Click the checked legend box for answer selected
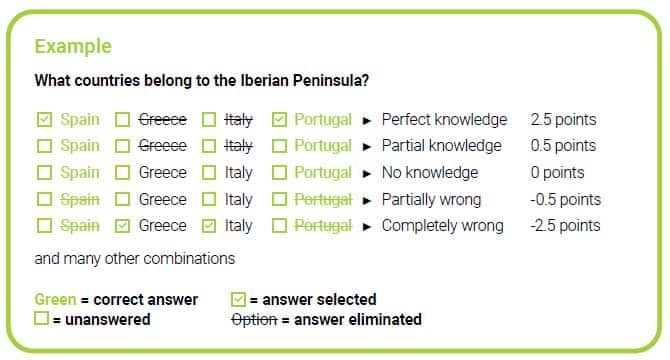This screenshot has height=360, width=670. (238, 299)
